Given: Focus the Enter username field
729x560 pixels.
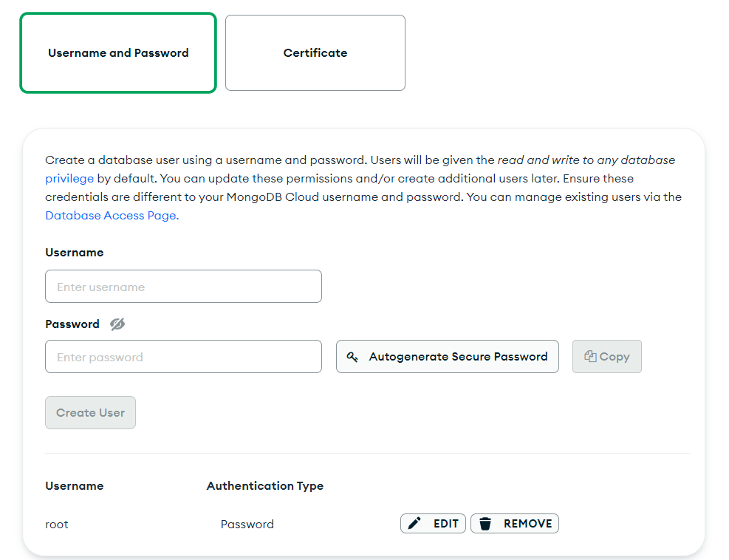Looking at the screenshot, I should [x=183, y=287].
